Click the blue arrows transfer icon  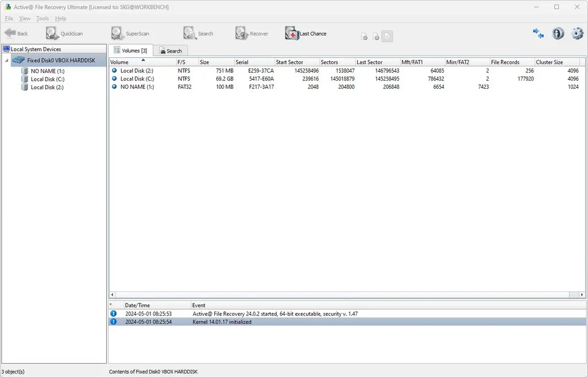click(538, 33)
